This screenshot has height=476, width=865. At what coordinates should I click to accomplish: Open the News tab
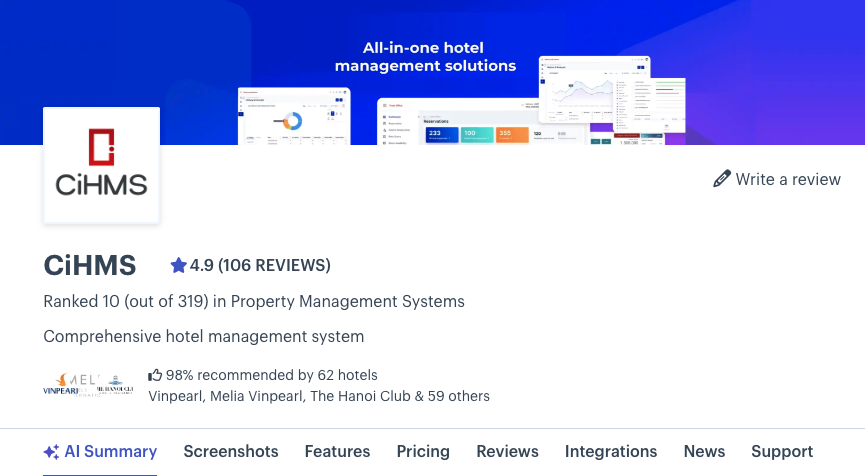point(704,452)
